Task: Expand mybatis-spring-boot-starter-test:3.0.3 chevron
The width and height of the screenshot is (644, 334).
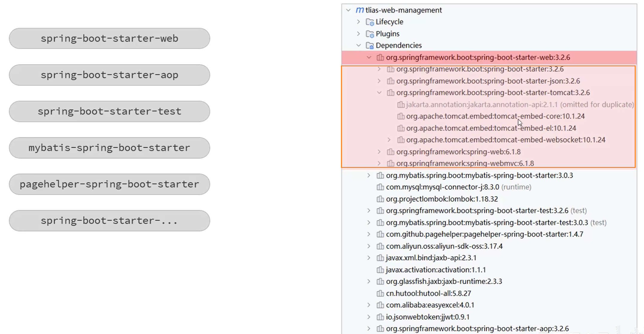Action: pyautogui.click(x=369, y=223)
